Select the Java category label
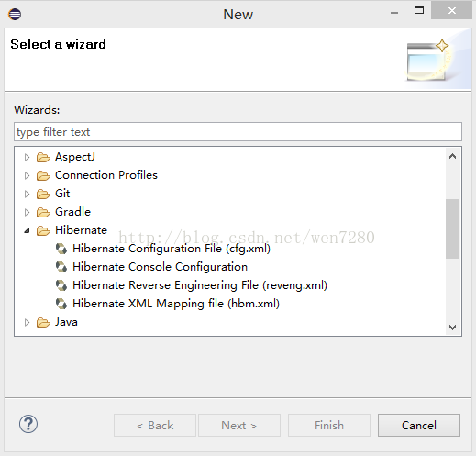 tap(66, 322)
